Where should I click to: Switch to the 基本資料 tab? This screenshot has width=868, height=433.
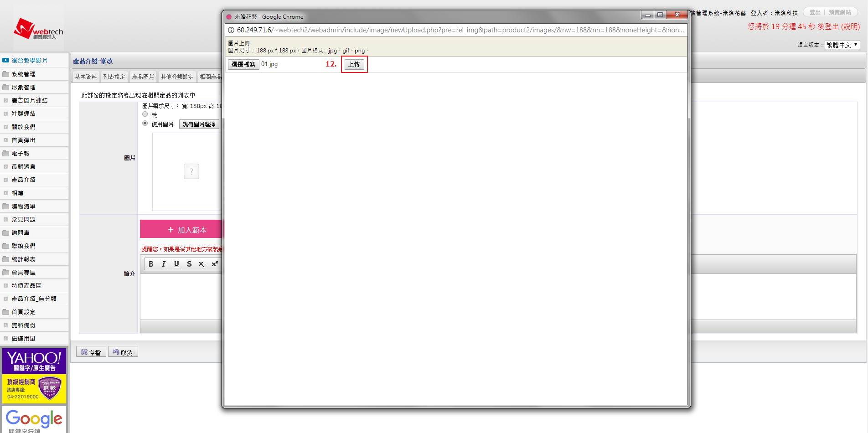pos(86,77)
